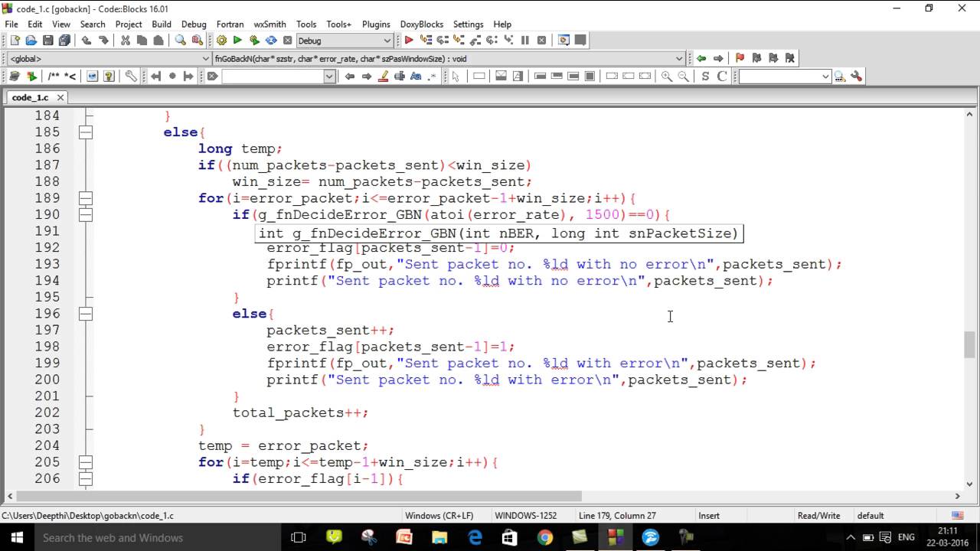Save the current file
The width and height of the screenshot is (980, 551).
(x=47, y=41)
